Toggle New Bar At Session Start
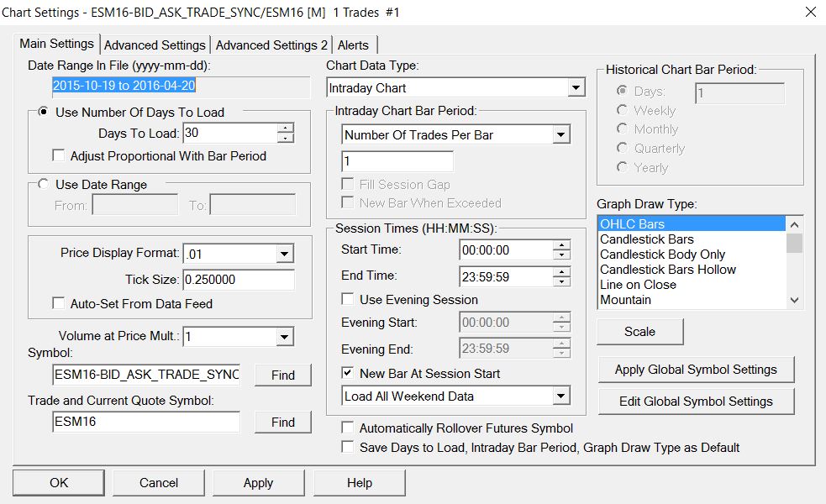The width and height of the screenshot is (826, 504). (x=348, y=374)
